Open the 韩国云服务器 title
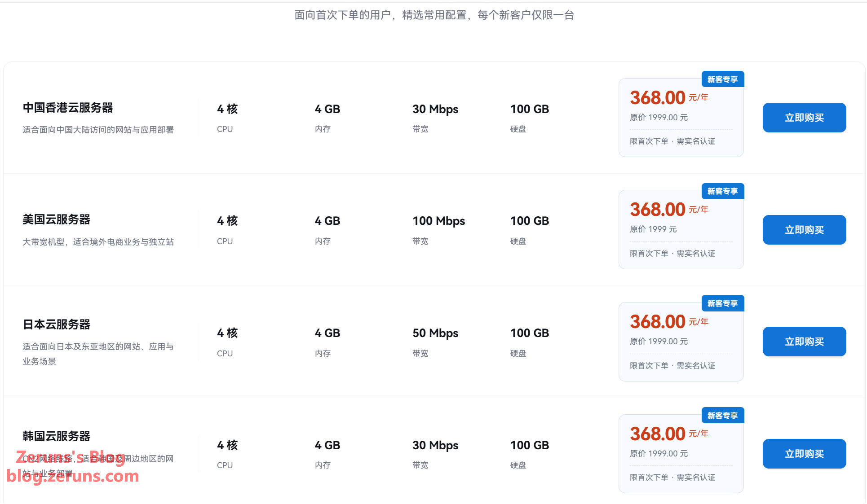This screenshot has width=867, height=504. (57, 436)
